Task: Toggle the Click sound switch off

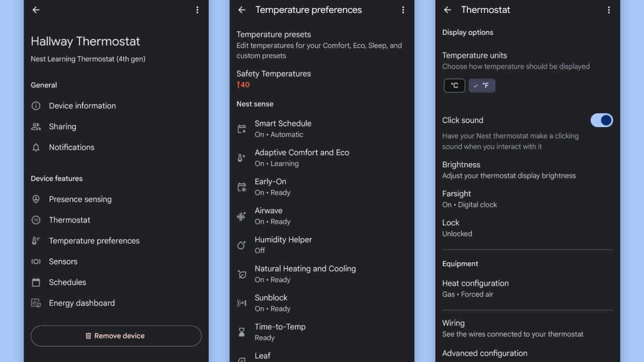Action: pos(601,120)
